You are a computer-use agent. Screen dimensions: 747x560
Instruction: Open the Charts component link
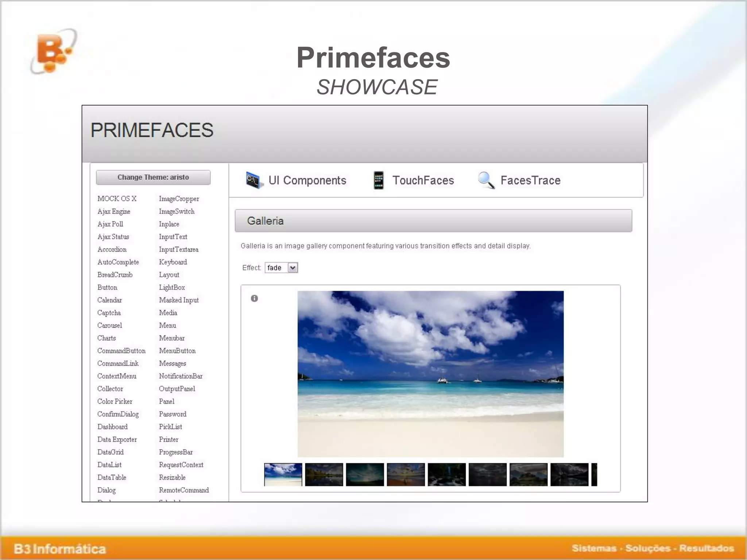pyautogui.click(x=107, y=338)
